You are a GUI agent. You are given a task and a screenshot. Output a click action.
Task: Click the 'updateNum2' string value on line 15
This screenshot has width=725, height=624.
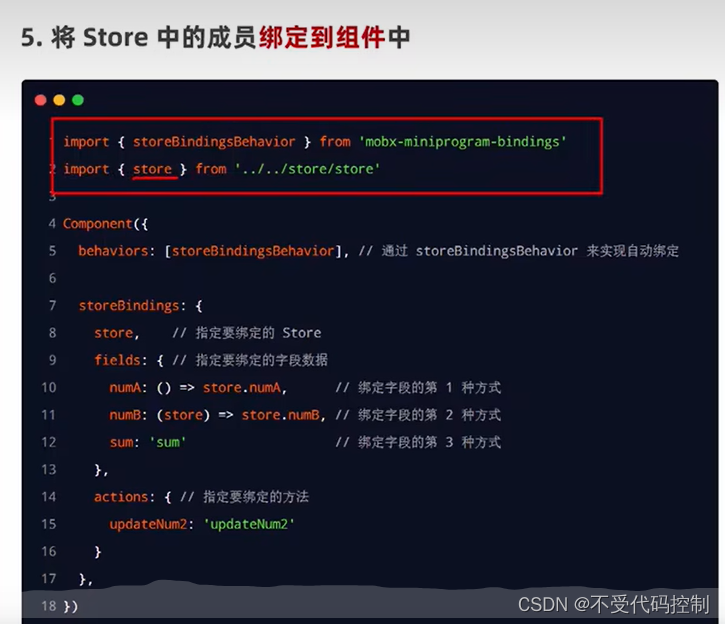point(249,524)
